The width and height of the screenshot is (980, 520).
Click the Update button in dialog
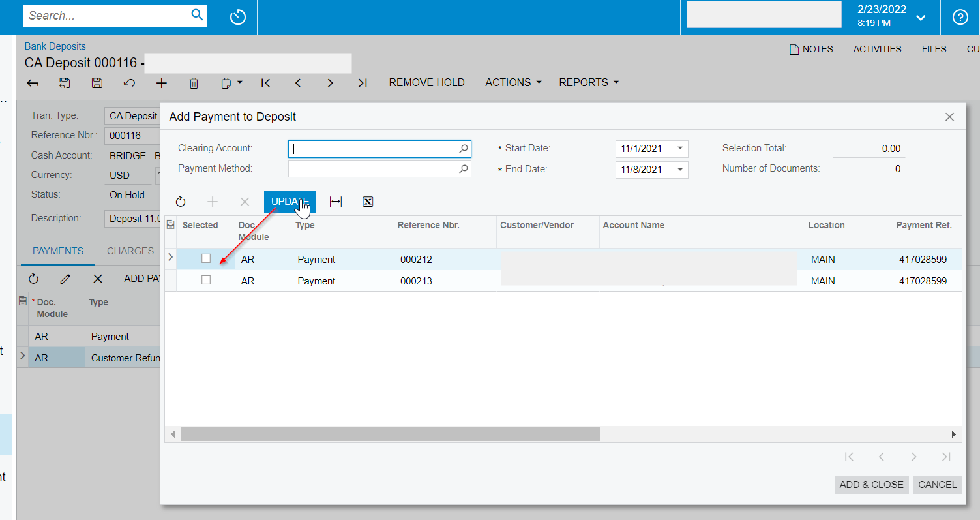click(x=290, y=202)
